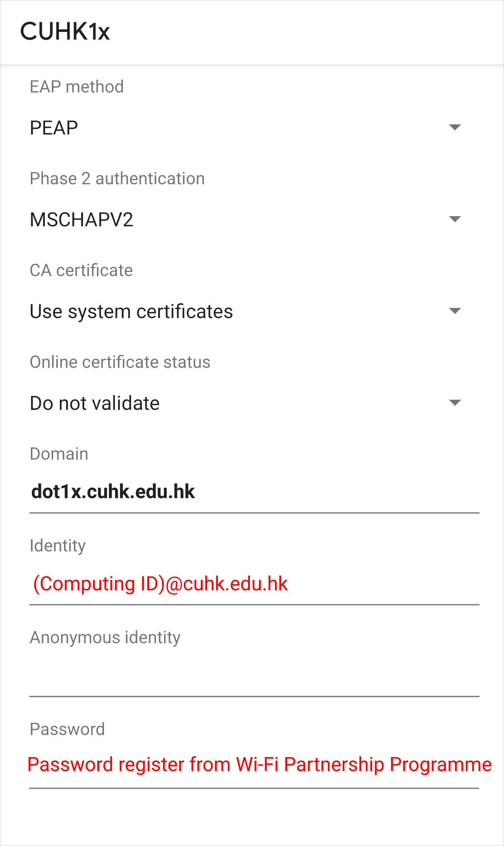Click the CUHK1x network title
Screen dimensions: 504x846
point(65,32)
